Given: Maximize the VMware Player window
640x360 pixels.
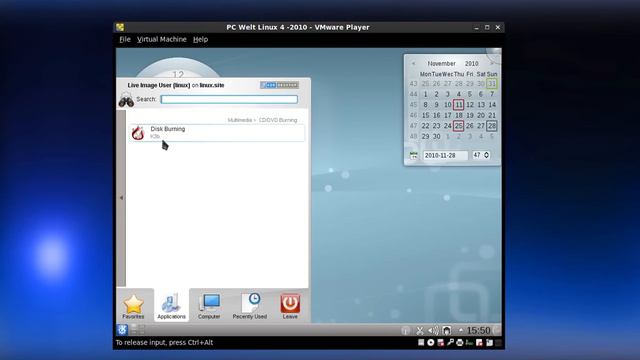Looking at the screenshot, I should tap(487, 27).
